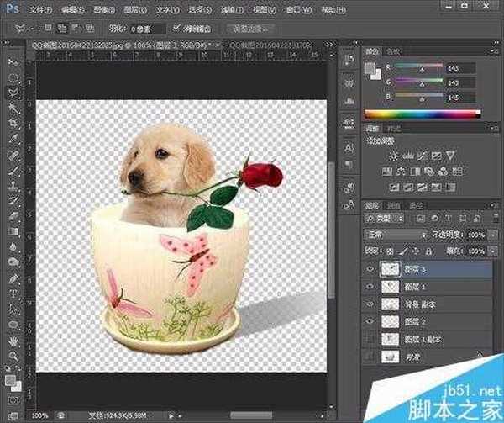The width and height of the screenshot is (504, 423).
Task: Select the Elliptical Marquee tool
Action: point(13,77)
